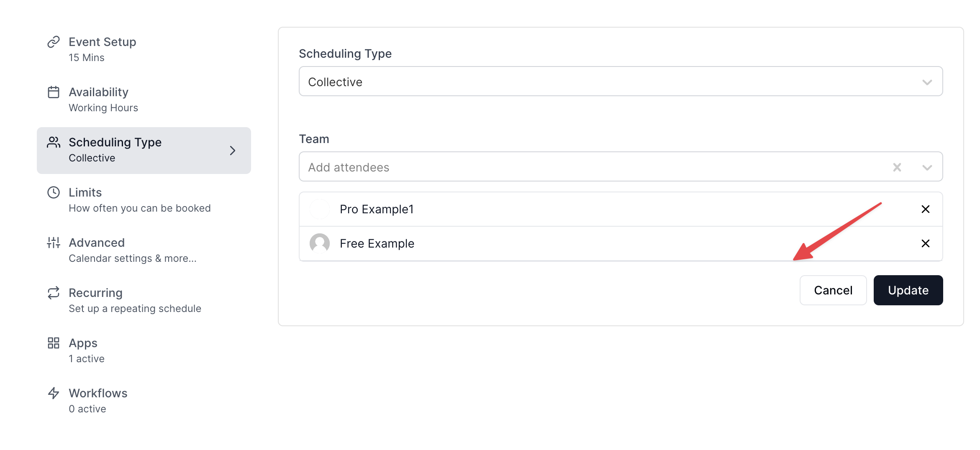The height and width of the screenshot is (450, 980).
Task: Click the Cancel button
Action: click(833, 290)
